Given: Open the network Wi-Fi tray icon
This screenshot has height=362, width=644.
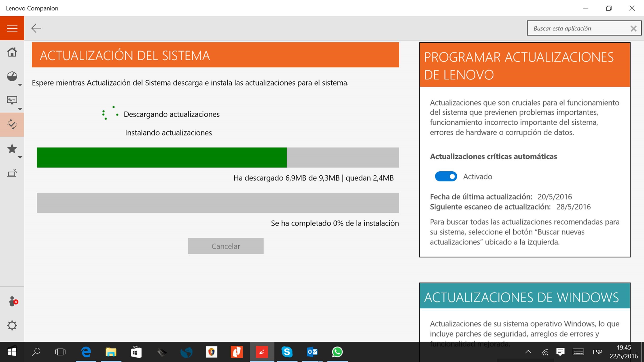Looking at the screenshot, I should (544, 352).
